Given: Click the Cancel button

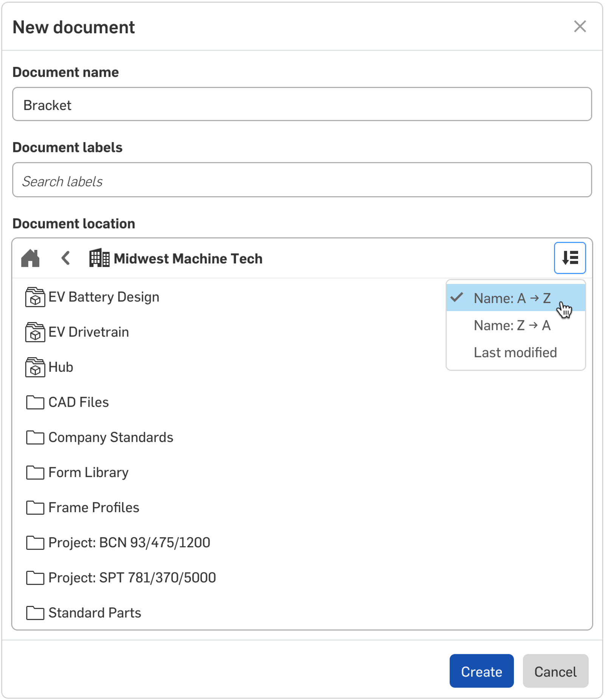Looking at the screenshot, I should (x=555, y=672).
